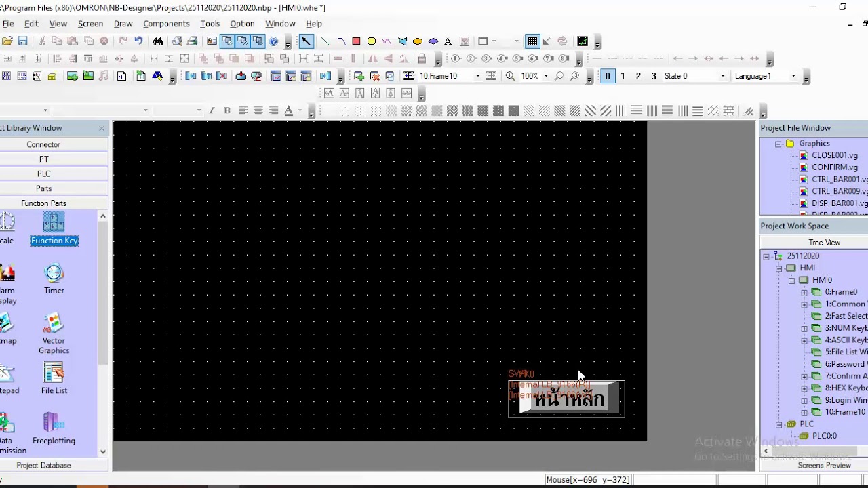Collapse the HMI0 tree node
Viewport: 868px width, 488px height.
791,280
